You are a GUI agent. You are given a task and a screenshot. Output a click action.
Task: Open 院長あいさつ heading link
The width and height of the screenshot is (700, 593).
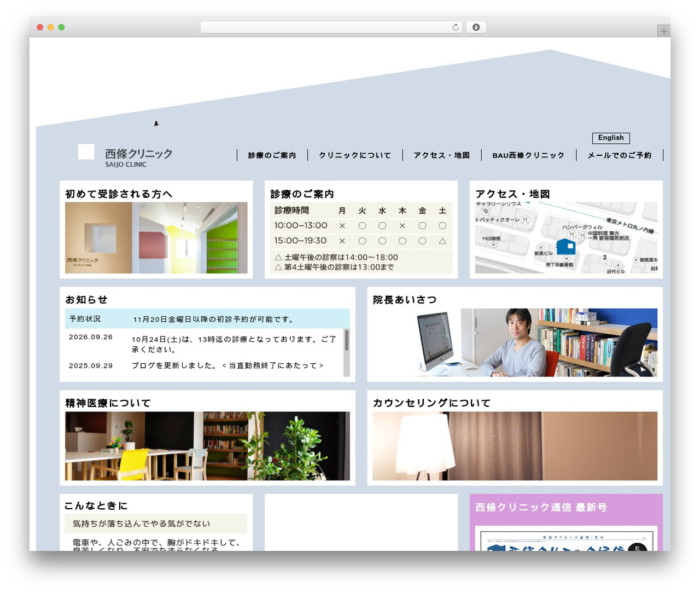[x=405, y=300]
